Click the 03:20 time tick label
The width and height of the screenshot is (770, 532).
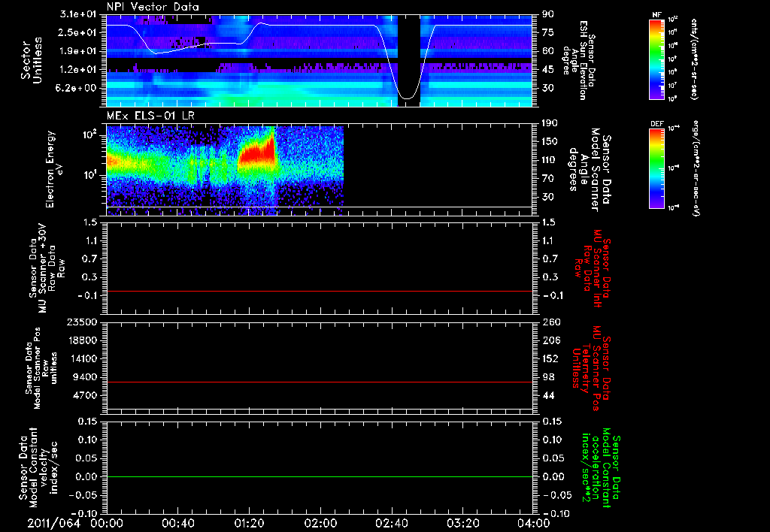(x=462, y=523)
